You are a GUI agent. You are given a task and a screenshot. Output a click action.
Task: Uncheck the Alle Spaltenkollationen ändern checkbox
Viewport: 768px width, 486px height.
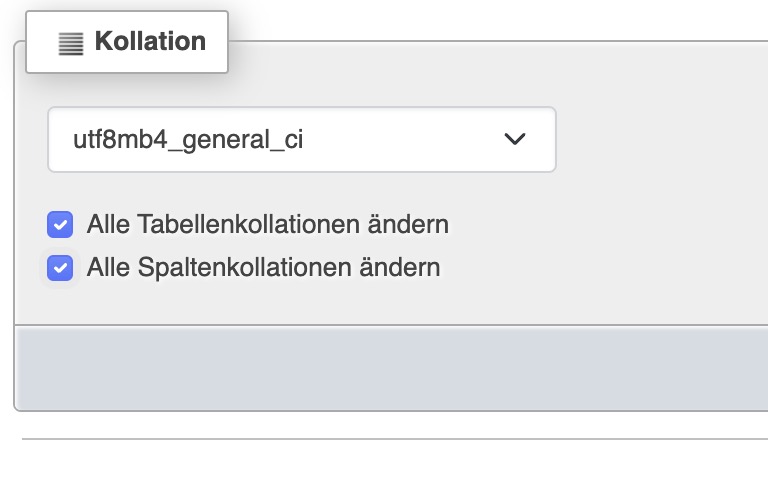pos(60,267)
